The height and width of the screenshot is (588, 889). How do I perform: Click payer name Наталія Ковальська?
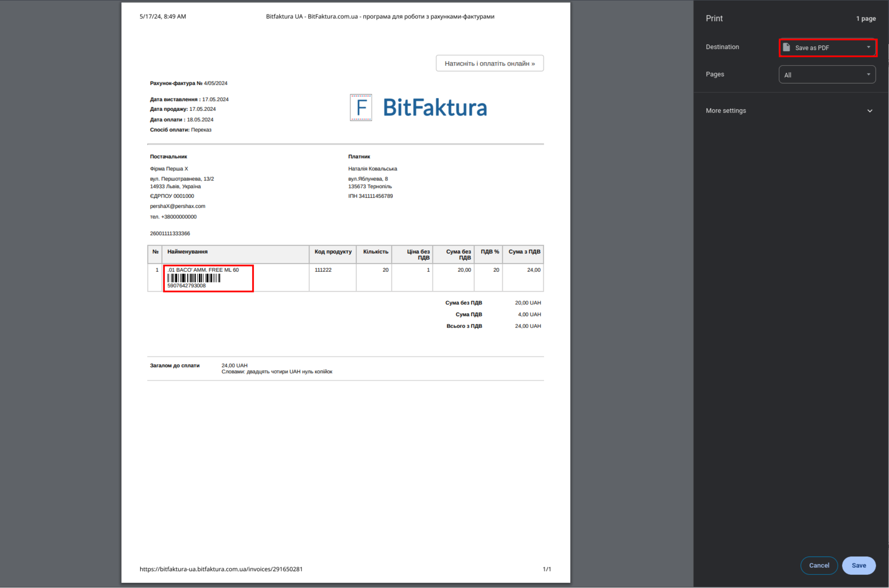(372, 169)
